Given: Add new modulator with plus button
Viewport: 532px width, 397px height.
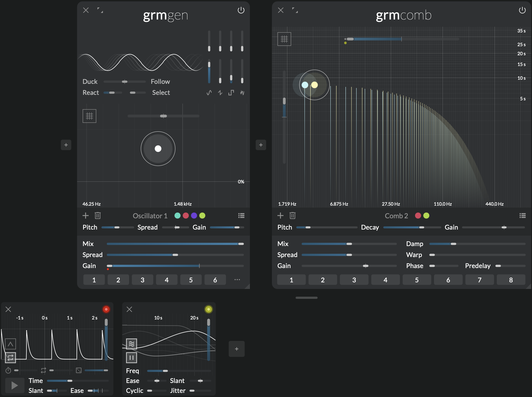Looking at the screenshot, I should [x=236, y=349].
